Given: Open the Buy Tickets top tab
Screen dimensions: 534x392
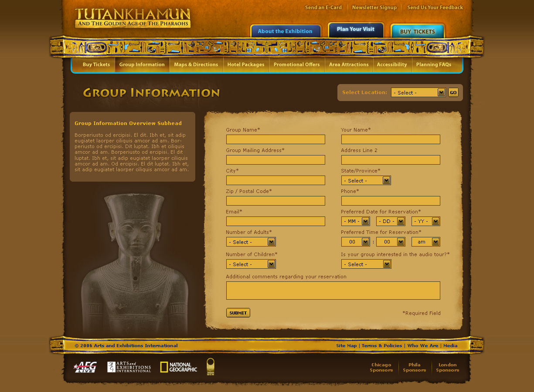Looking at the screenshot, I should [x=418, y=31].
